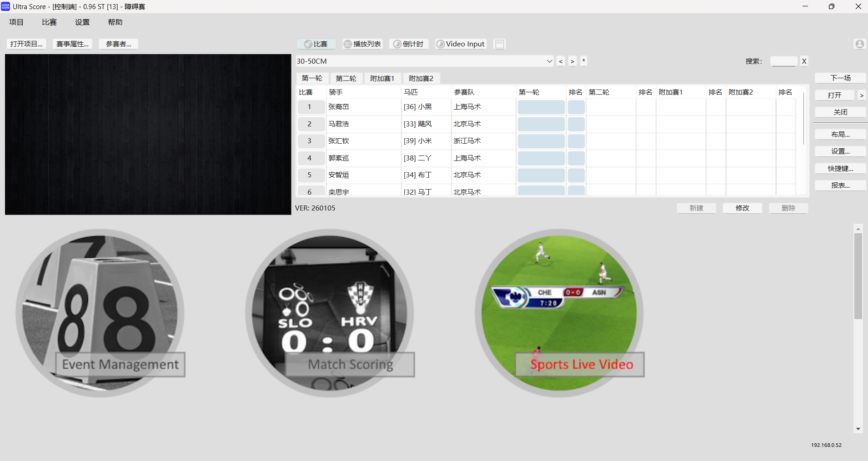The image size is (868, 461).
Task: Switch to the 第二轮 tab
Action: click(346, 78)
